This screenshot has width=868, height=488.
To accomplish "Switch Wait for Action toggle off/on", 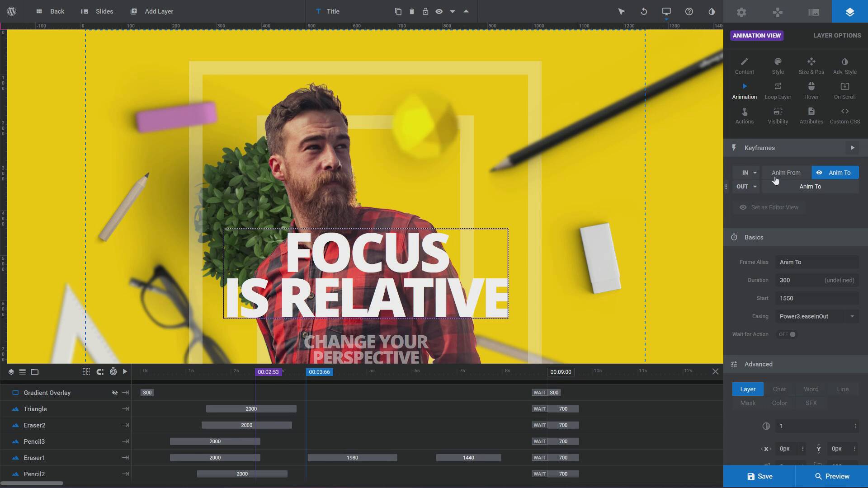I will pyautogui.click(x=788, y=334).
